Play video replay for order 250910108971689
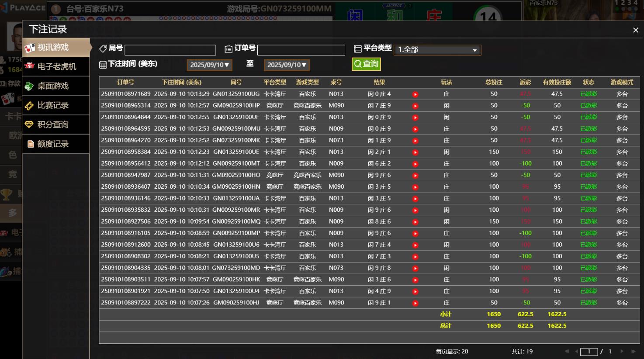Screen dimensions: 644x359 pyautogui.click(x=415, y=94)
